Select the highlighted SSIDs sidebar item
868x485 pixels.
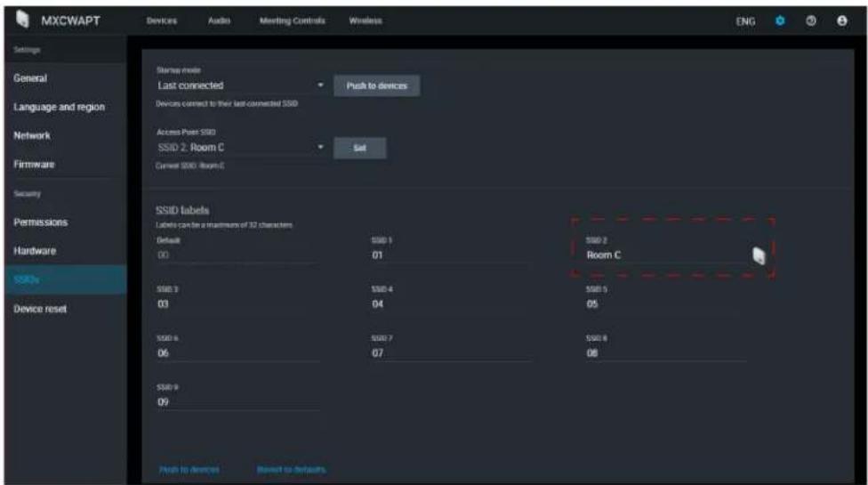65,279
